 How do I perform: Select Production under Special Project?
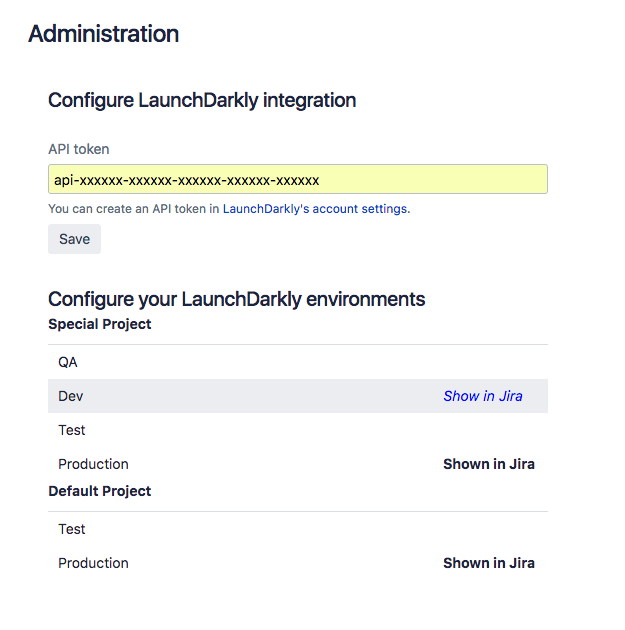point(298,464)
